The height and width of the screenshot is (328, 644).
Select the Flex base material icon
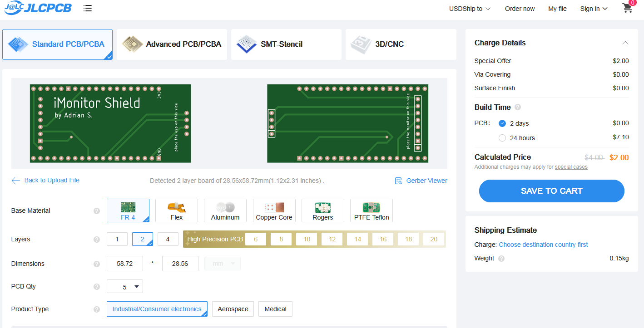click(176, 208)
